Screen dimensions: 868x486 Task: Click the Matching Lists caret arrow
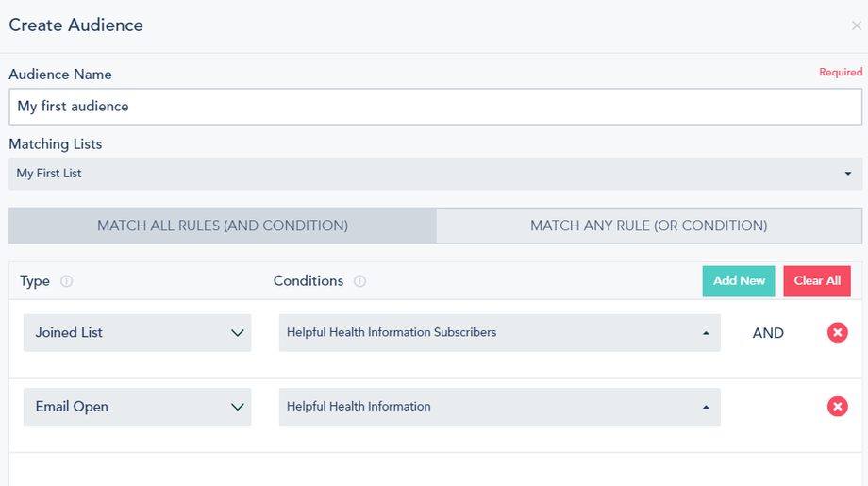(847, 174)
